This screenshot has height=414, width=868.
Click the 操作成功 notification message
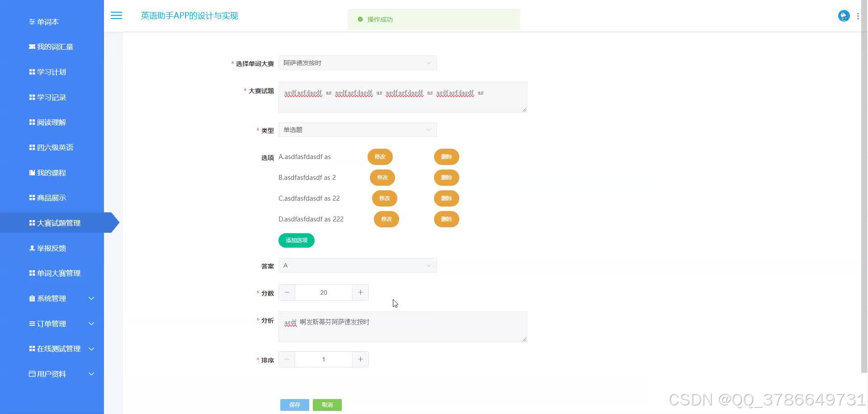[434, 19]
